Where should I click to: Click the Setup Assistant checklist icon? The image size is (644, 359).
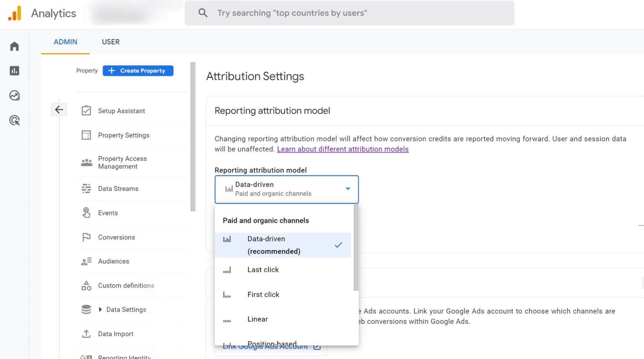[x=86, y=110]
